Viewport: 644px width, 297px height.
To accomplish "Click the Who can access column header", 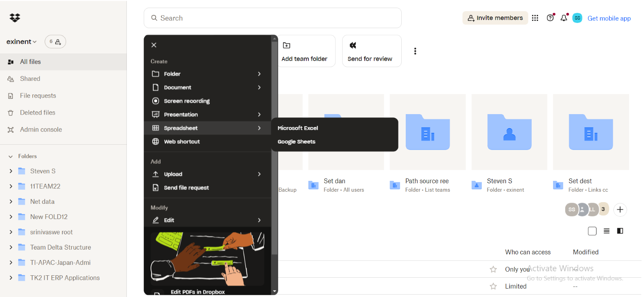I will (528, 252).
